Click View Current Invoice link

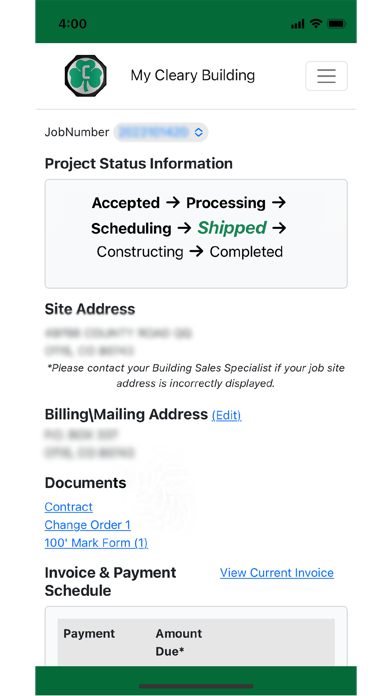point(277,573)
